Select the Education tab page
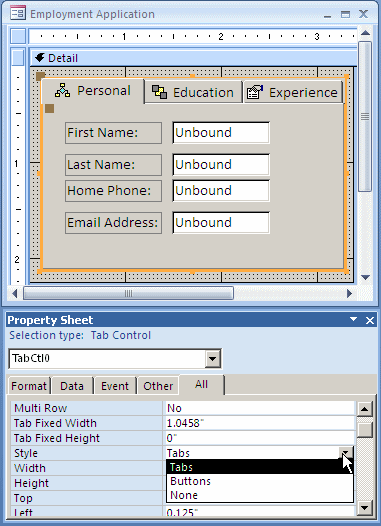 [193, 92]
